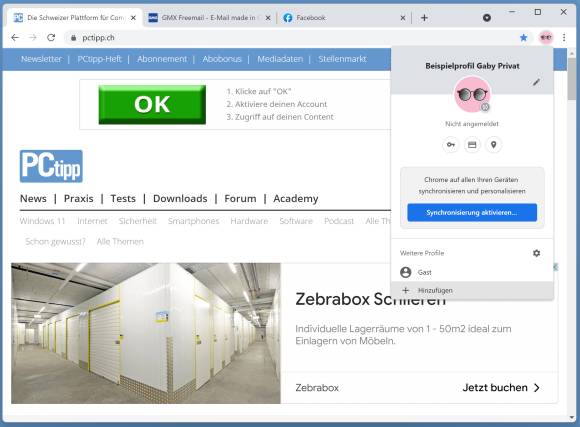Open payment methods via the card icon
The width and height of the screenshot is (580, 427).
(x=472, y=145)
